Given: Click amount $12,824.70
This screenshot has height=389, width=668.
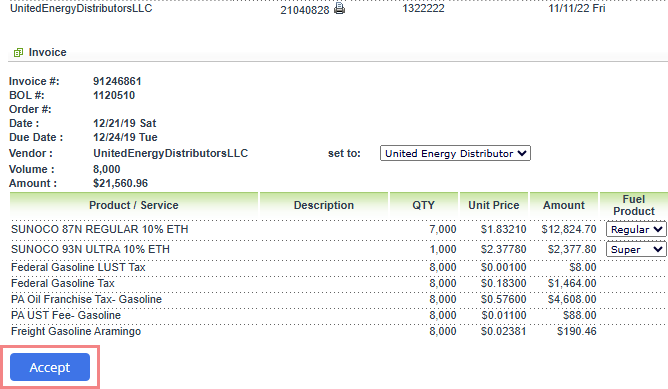Looking at the screenshot, I should [x=569, y=229].
